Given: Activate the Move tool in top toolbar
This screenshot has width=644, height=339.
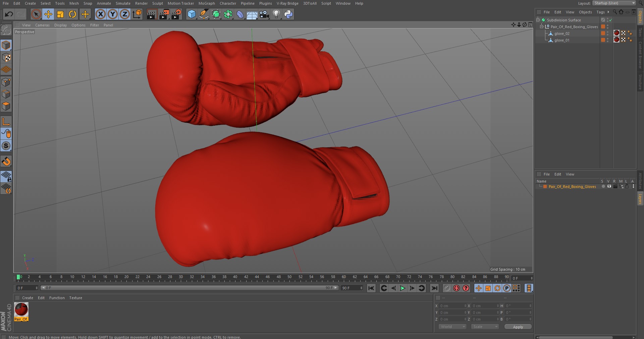Looking at the screenshot, I should coord(48,14).
